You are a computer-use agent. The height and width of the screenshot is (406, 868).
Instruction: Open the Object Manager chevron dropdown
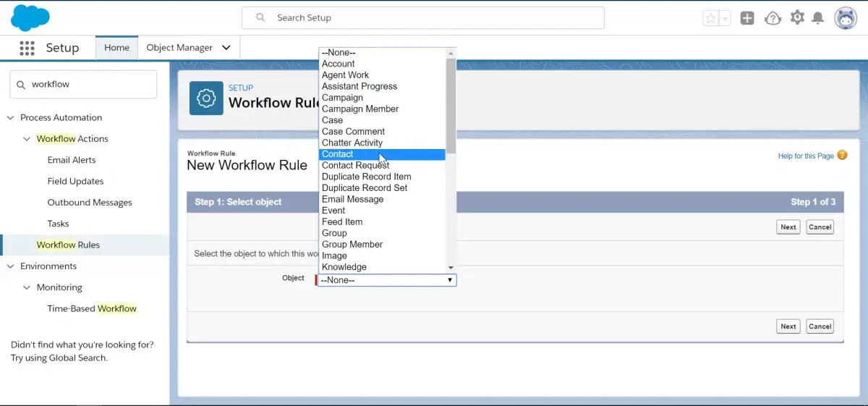pyautogui.click(x=226, y=48)
